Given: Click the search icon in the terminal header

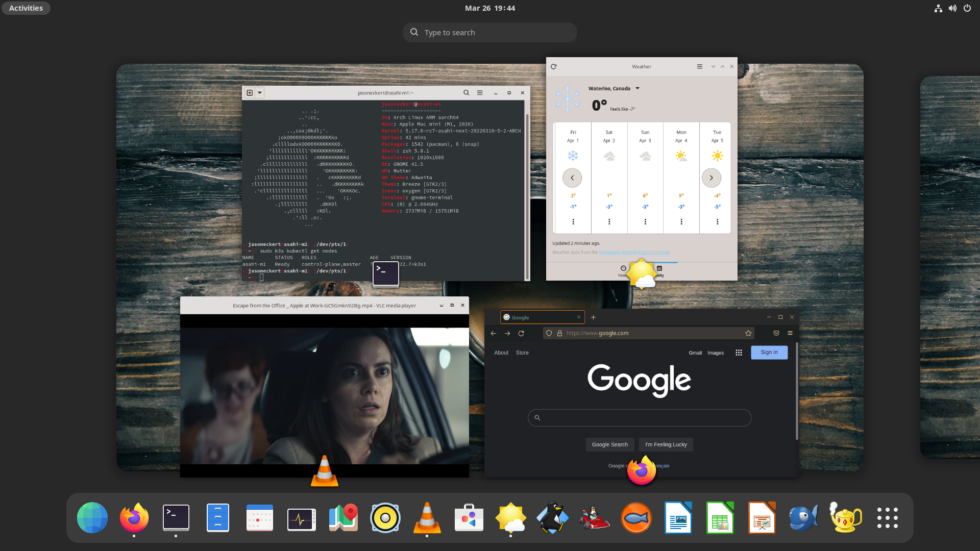Looking at the screenshot, I should (x=466, y=93).
